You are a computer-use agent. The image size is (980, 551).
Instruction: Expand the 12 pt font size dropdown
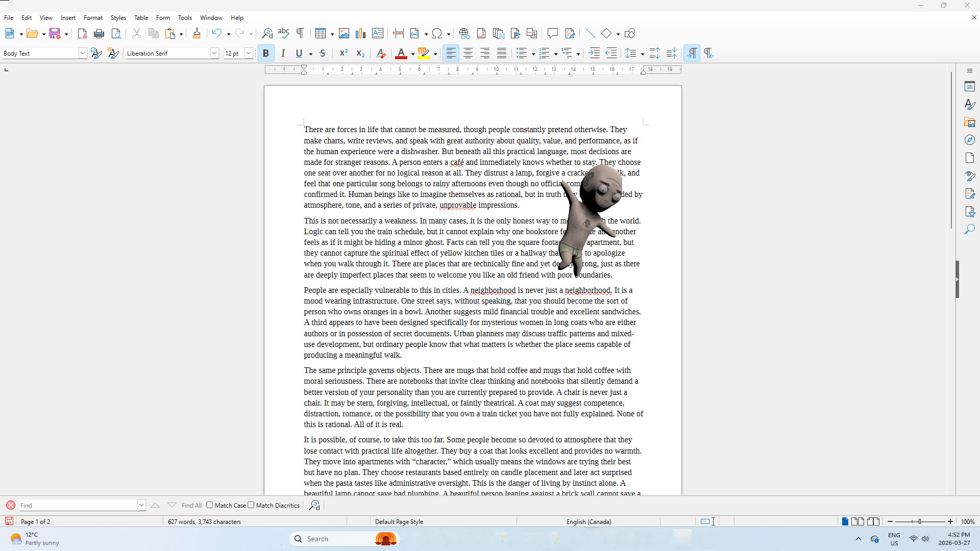[x=249, y=53]
